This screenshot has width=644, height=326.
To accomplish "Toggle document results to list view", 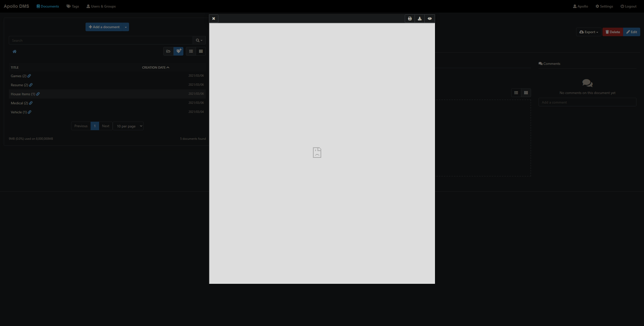I will pyautogui.click(x=191, y=51).
